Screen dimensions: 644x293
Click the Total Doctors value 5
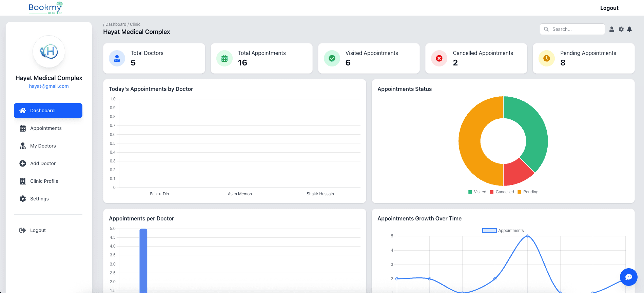point(133,63)
